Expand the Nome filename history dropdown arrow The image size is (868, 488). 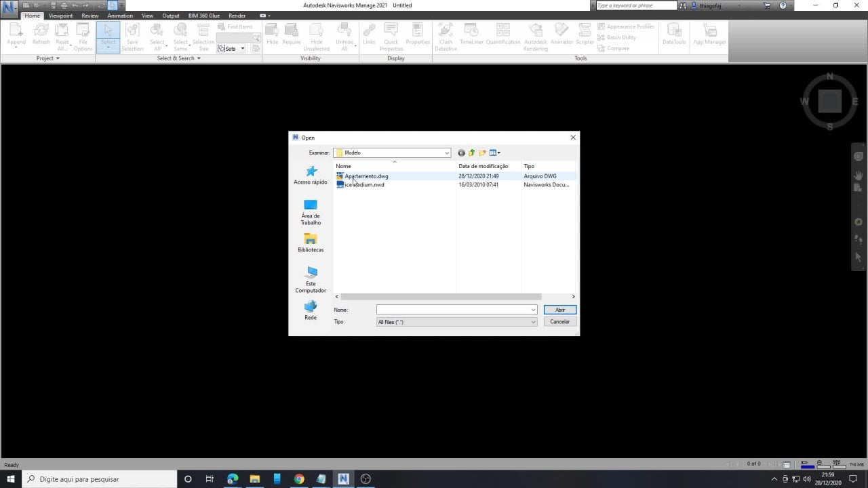pos(533,310)
